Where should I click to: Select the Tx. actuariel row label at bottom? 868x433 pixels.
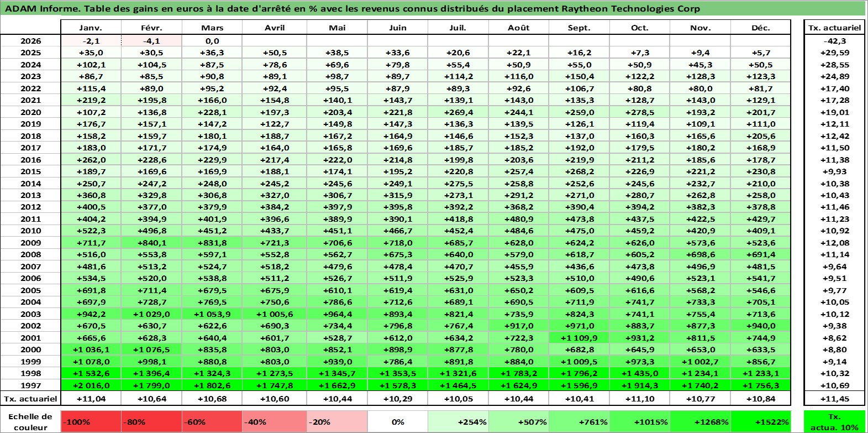[x=30, y=399]
